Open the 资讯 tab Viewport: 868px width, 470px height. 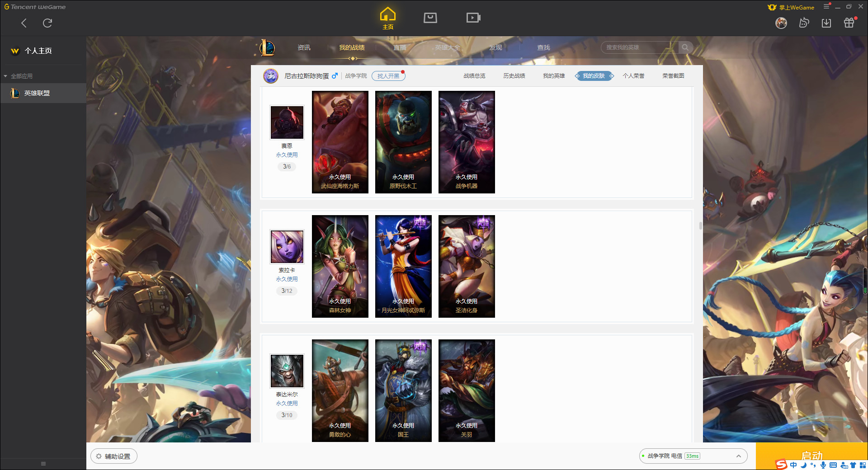click(304, 47)
